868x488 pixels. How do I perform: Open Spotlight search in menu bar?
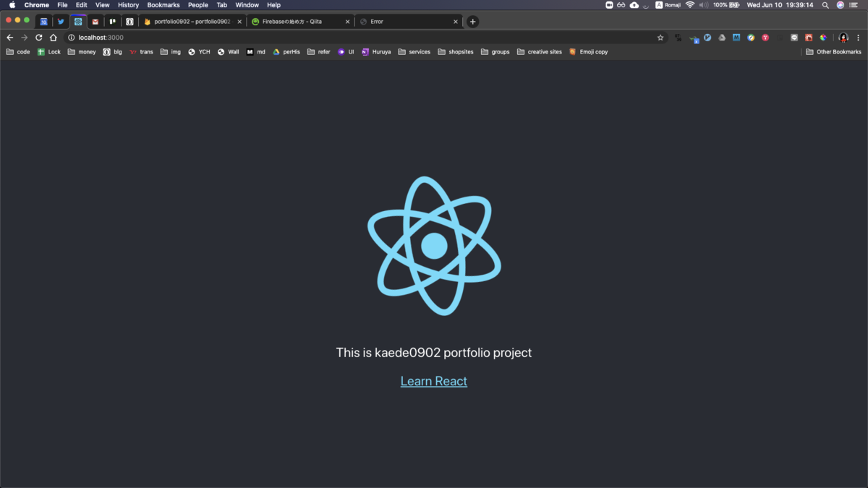pos(825,5)
